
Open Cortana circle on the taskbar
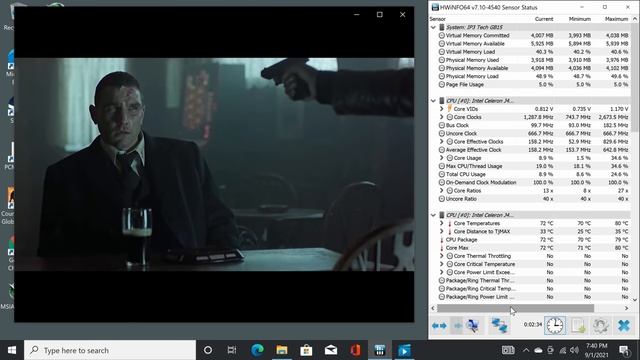208,350
